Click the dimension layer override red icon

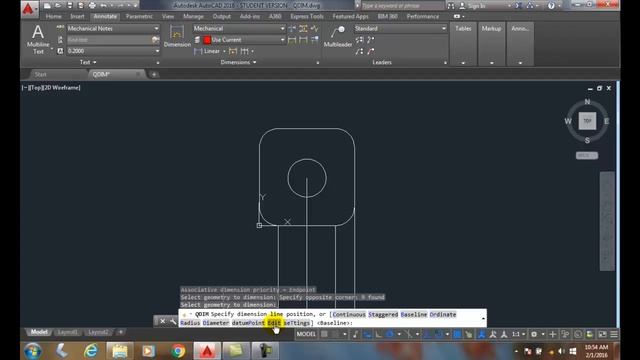point(207,40)
